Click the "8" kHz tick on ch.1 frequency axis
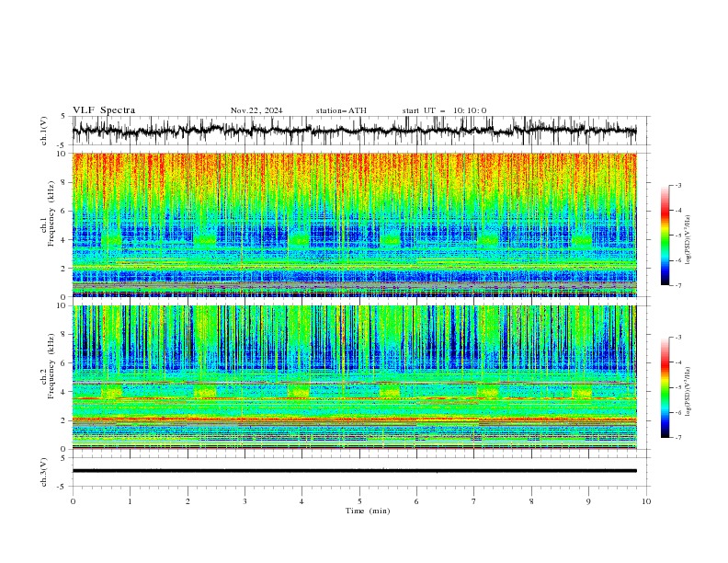The height and width of the screenshot is (563, 728). point(64,182)
